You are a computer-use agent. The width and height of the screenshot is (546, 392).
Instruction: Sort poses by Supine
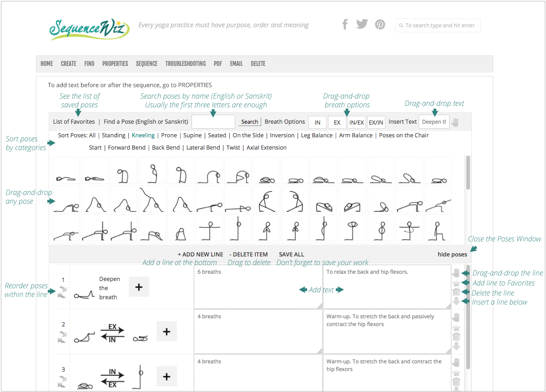coord(192,135)
